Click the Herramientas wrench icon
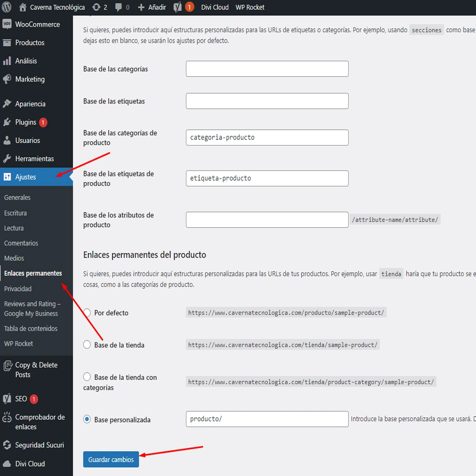 [7, 159]
